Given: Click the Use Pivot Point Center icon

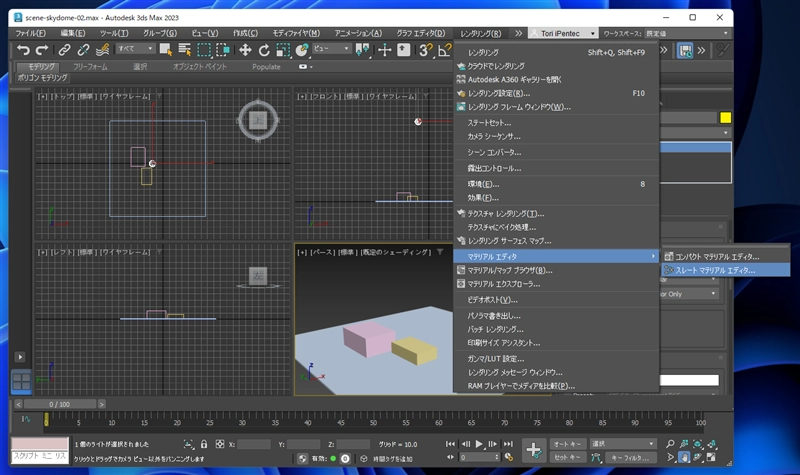Looking at the screenshot, I should pyautogui.click(x=362, y=50).
